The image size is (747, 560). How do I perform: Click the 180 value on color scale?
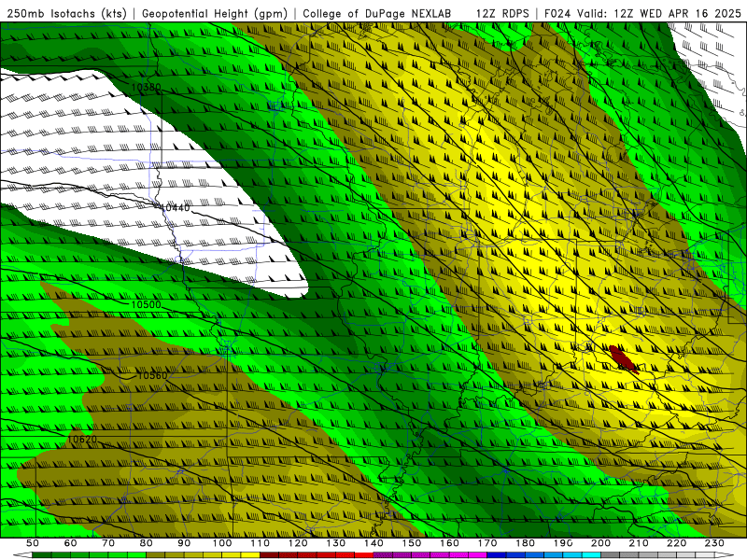tap(525, 543)
